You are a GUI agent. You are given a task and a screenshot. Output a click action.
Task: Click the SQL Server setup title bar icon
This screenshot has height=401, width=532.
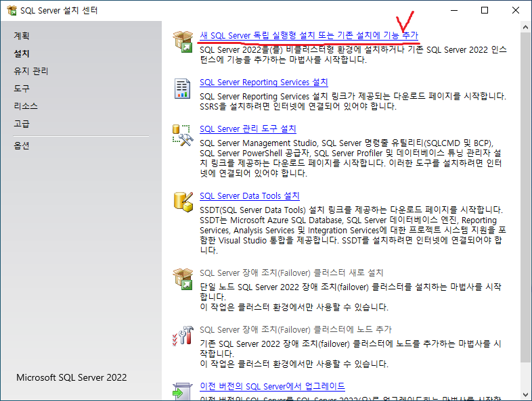click(x=12, y=11)
